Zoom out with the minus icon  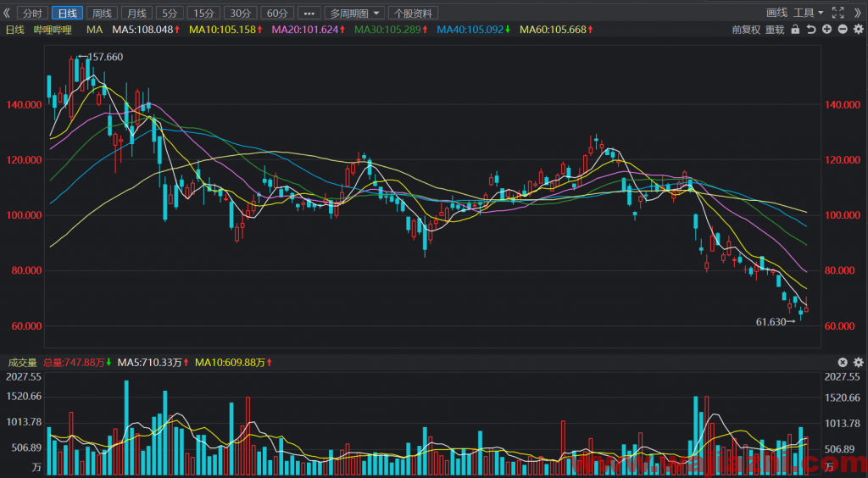point(843,30)
